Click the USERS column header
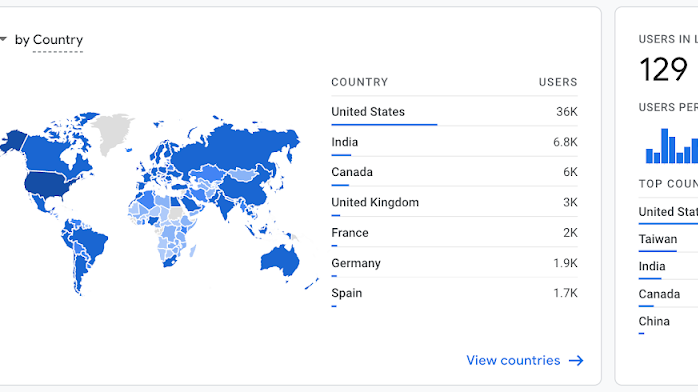Screen dimensions: 698x392 tap(558, 82)
